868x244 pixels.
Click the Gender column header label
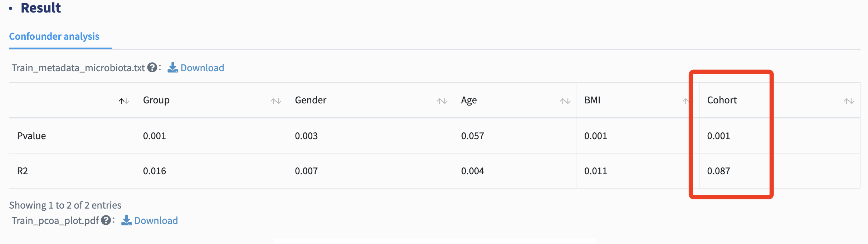pyautogui.click(x=311, y=100)
